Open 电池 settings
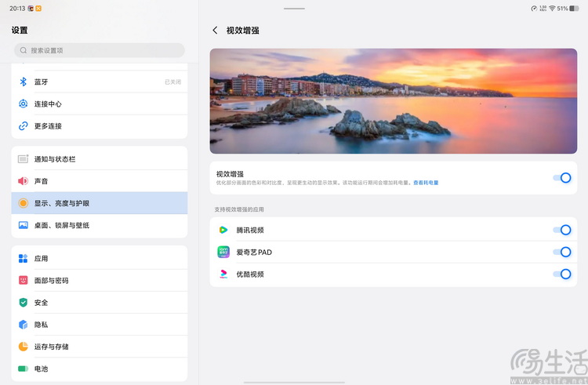Viewport: 588px width, 385px height. coord(100,369)
